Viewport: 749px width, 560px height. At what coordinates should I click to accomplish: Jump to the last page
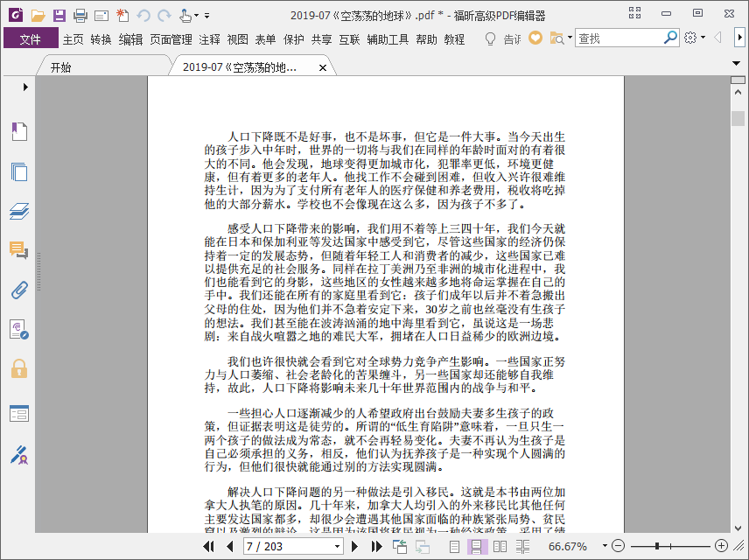coord(376,546)
